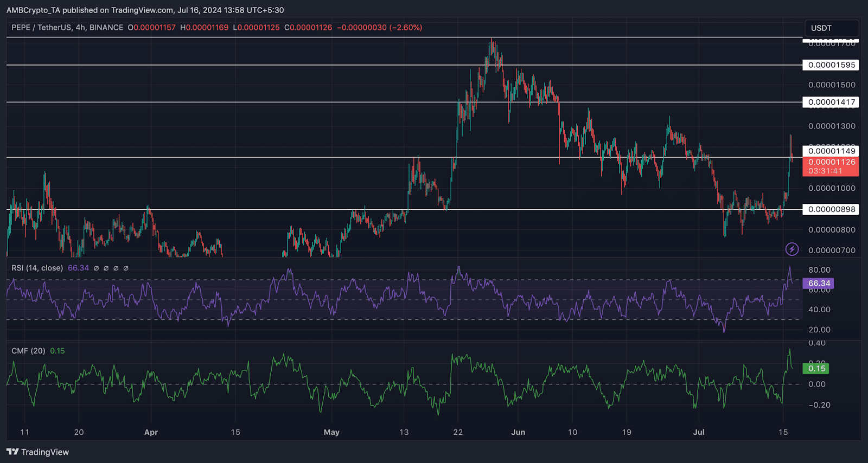Viewport: 868px width, 463px height.
Task: Click the May date label on time axis
Action: pyautogui.click(x=331, y=432)
